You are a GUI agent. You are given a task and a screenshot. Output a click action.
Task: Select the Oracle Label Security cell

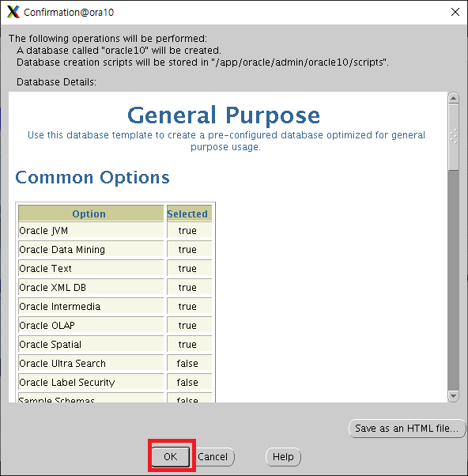coord(91,382)
